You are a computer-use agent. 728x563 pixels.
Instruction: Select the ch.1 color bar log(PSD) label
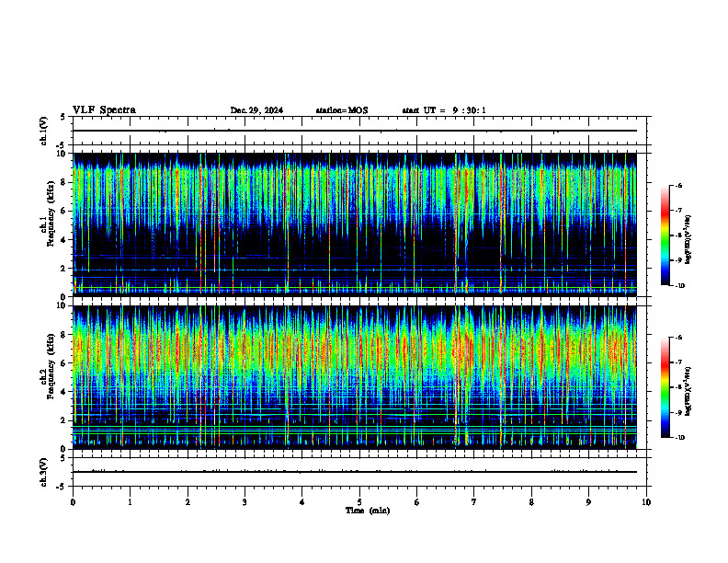pos(688,240)
